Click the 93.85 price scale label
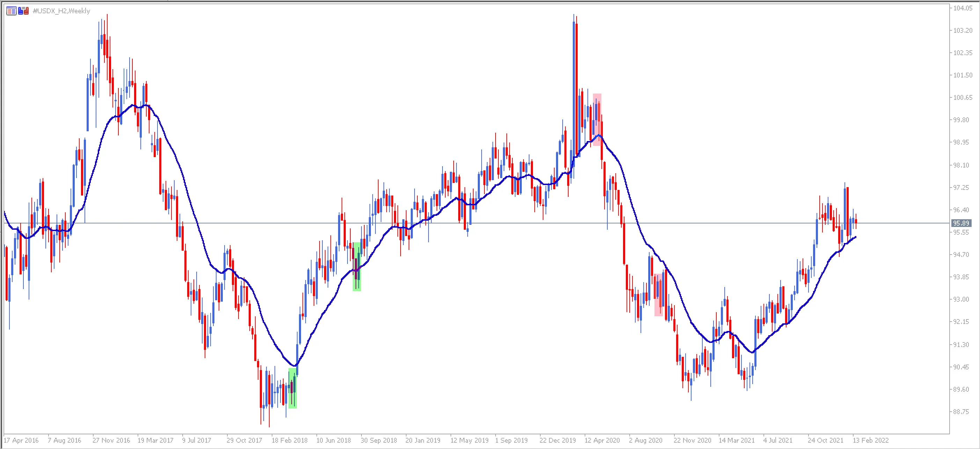This screenshot has width=980, height=449. [x=961, y=277]
